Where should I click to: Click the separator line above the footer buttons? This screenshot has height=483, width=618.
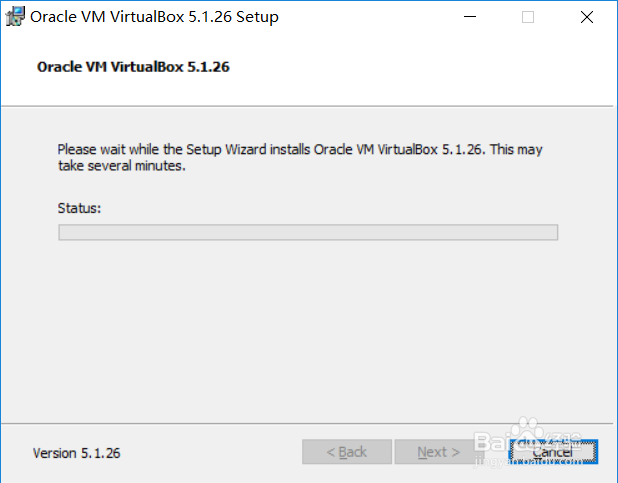tap(308, 423)
